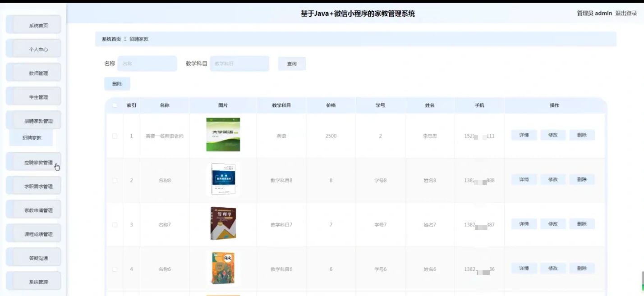This screenshot has height=296, width=644.
Task: Open the 个人中心 sidebar menu item
Action: tap(33, 48)
